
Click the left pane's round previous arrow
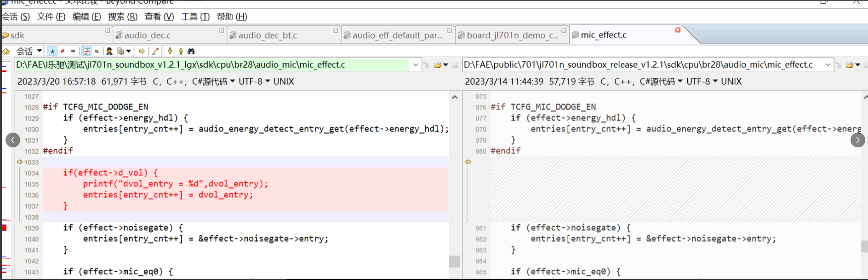point(13,140)
